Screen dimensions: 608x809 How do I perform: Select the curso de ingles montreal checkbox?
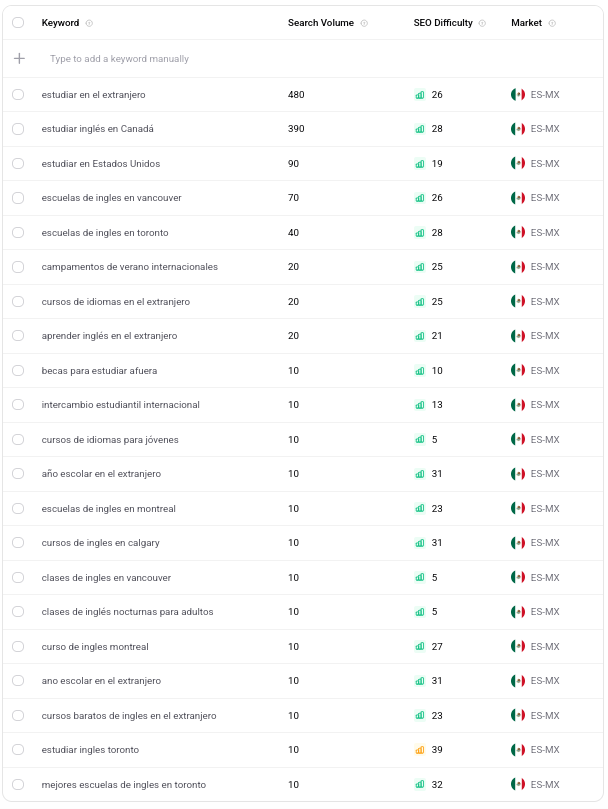(x=18, y=646)
